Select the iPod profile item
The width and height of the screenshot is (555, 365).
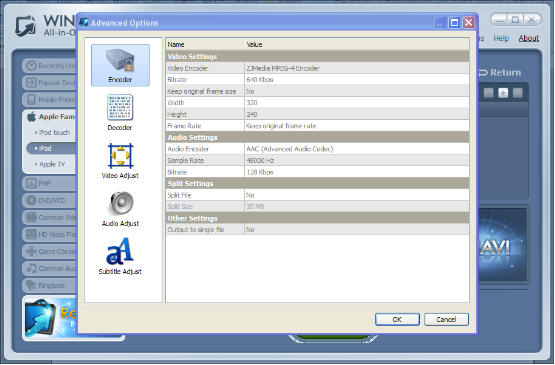point(52,148)
